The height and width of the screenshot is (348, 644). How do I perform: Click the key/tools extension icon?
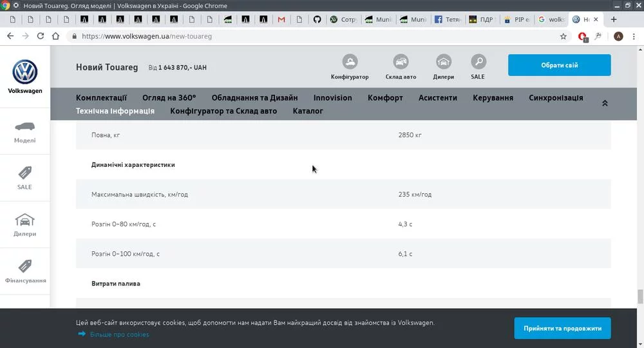598,36
